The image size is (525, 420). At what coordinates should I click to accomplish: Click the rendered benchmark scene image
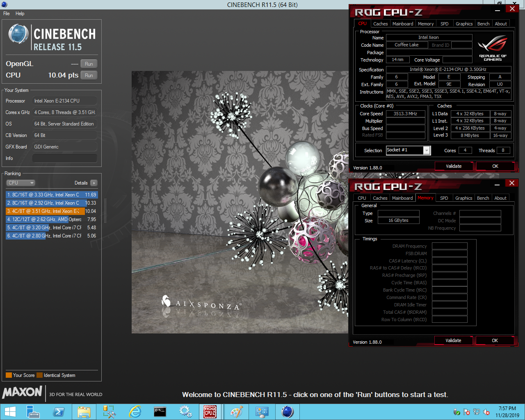point(240,202)
